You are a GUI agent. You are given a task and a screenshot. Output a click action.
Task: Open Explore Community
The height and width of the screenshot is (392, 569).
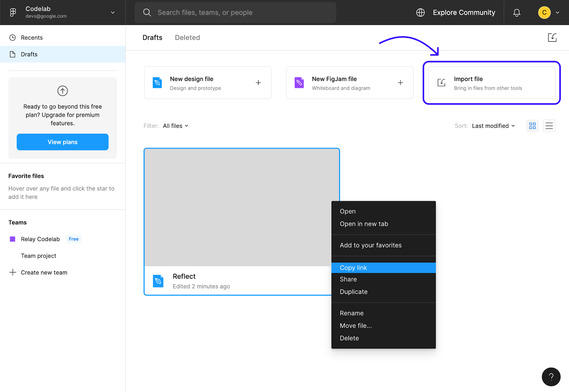[464, 12]
